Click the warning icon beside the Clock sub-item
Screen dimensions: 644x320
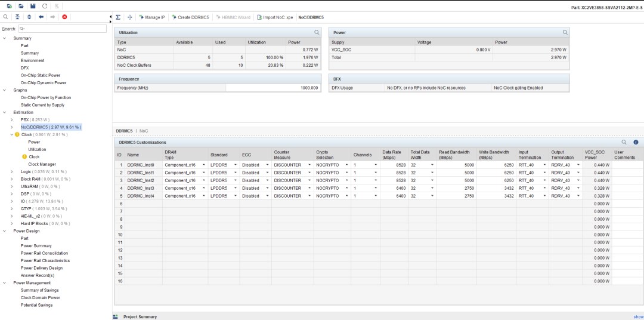click(24, 156)
